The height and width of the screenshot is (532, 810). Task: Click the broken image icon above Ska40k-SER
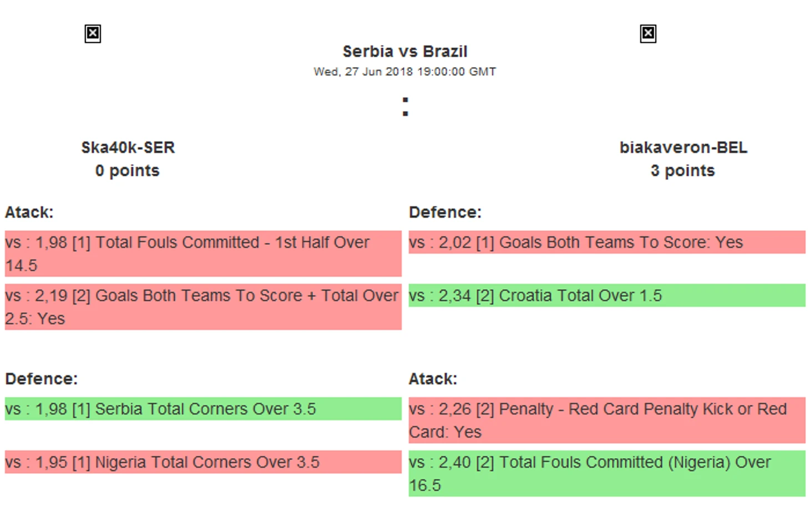click(x=93, y=34)
